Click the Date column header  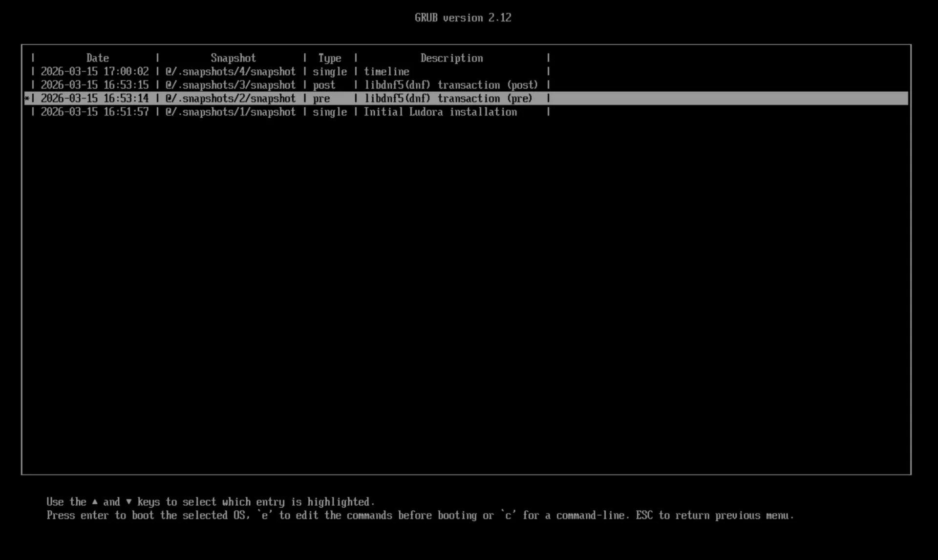point(98,58)
